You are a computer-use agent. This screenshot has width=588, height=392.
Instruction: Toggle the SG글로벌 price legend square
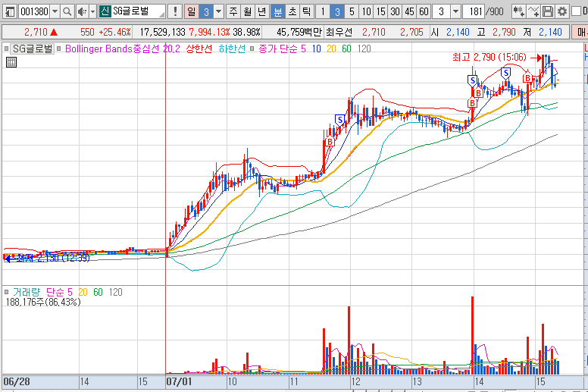(6, 49)
